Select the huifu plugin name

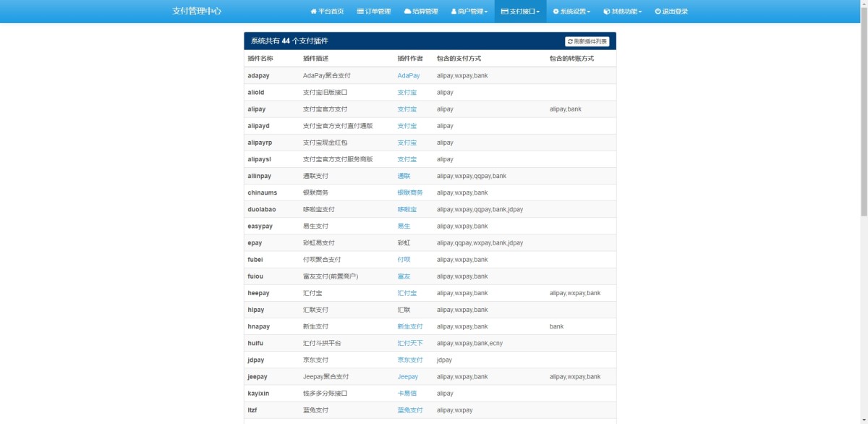(255, 343)
